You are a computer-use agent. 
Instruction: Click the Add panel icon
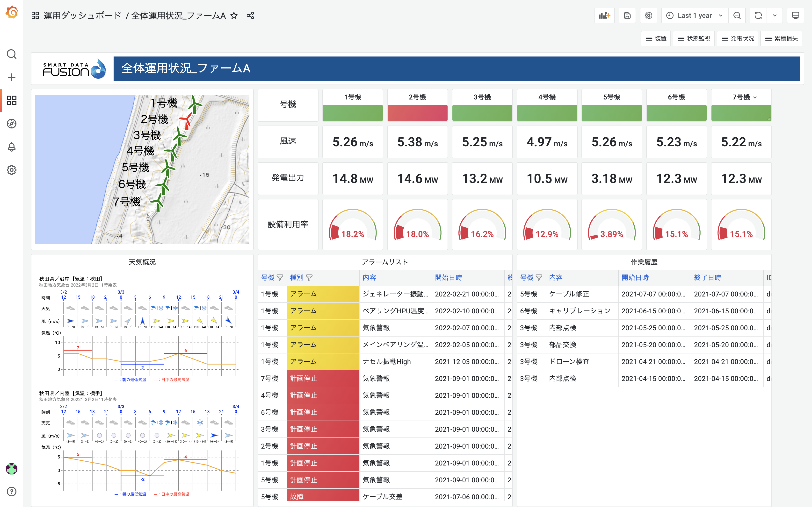604,15
